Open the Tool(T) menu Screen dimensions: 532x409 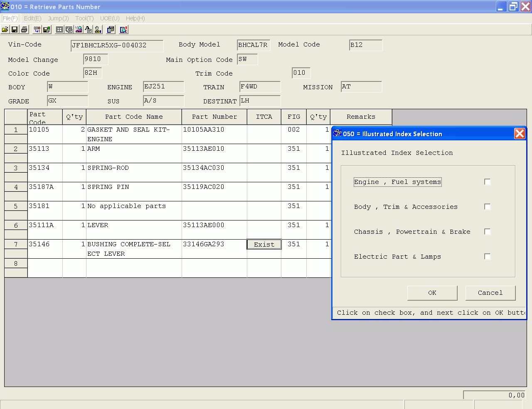pos(84,18)
